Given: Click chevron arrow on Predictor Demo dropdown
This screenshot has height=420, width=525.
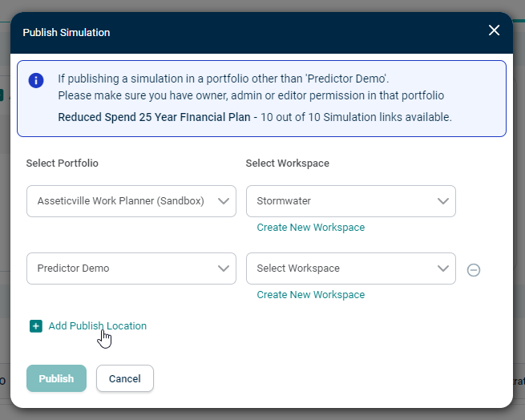Looking at the screenshot, I should tap(224, 269).
